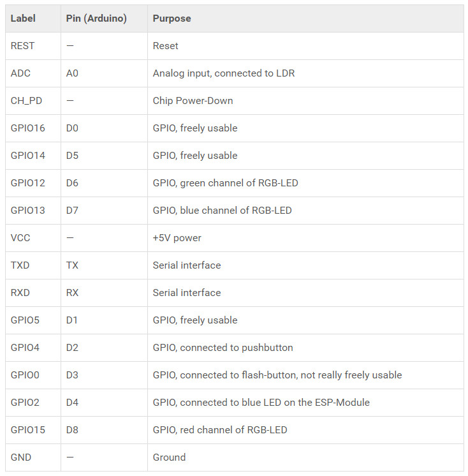Click the GPIO5 label cell

pos(33,320)
